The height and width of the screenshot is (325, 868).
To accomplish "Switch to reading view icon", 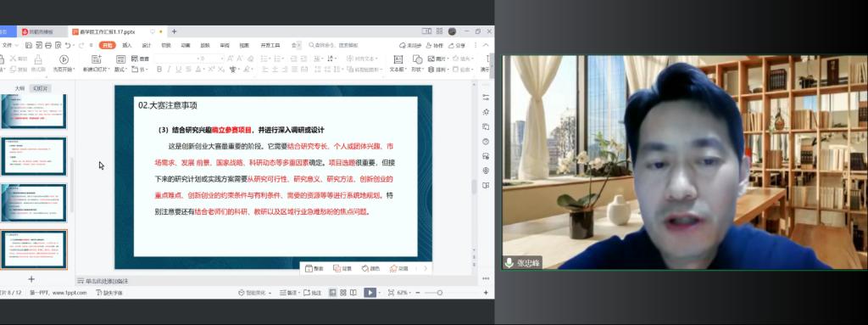I will [353, 292].
